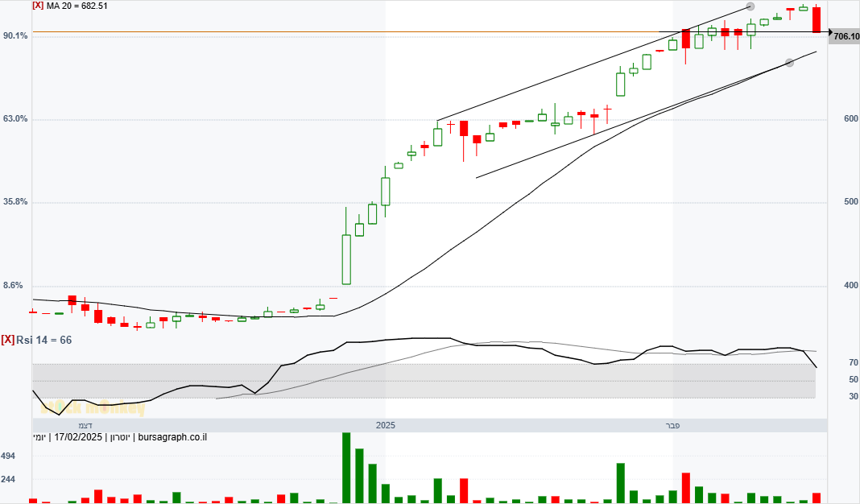Viewport: 860px width, 504px height.
Task: Click the 8.6% percentage axis label
Action: [x=13, y=285]
